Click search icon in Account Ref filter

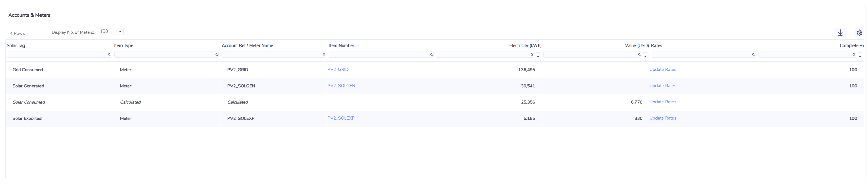coord(324,55)
